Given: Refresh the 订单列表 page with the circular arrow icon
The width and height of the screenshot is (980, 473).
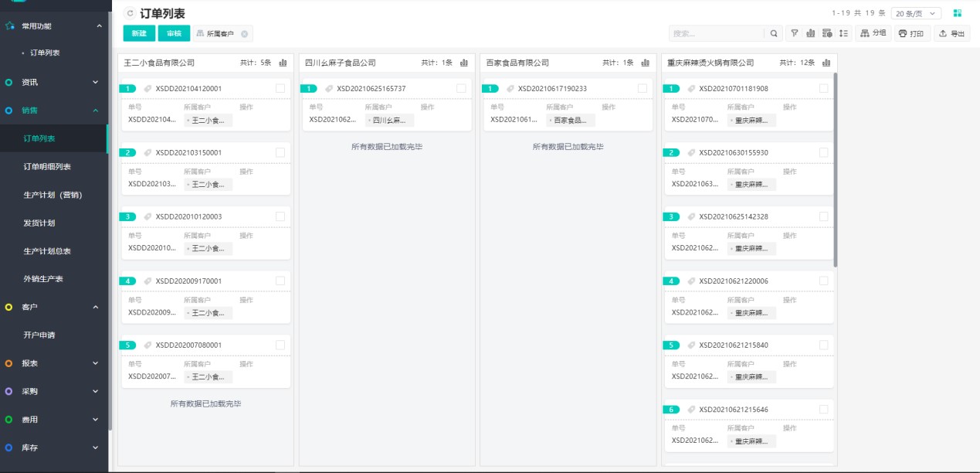Looking at the screenshot, I should pyautogui.click(x=129, y=14).
